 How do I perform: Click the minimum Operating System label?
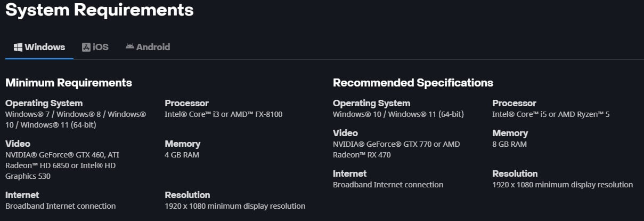tap(44, 103)
